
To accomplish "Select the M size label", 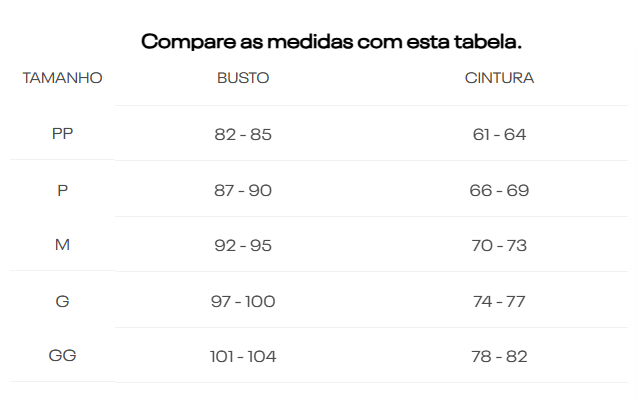I will coord(62,245).
